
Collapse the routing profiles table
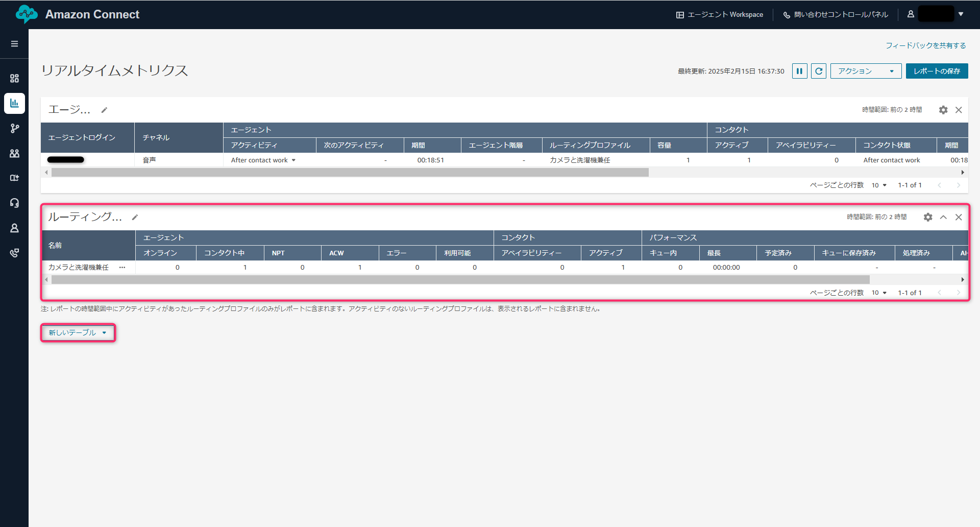(943, 217)
